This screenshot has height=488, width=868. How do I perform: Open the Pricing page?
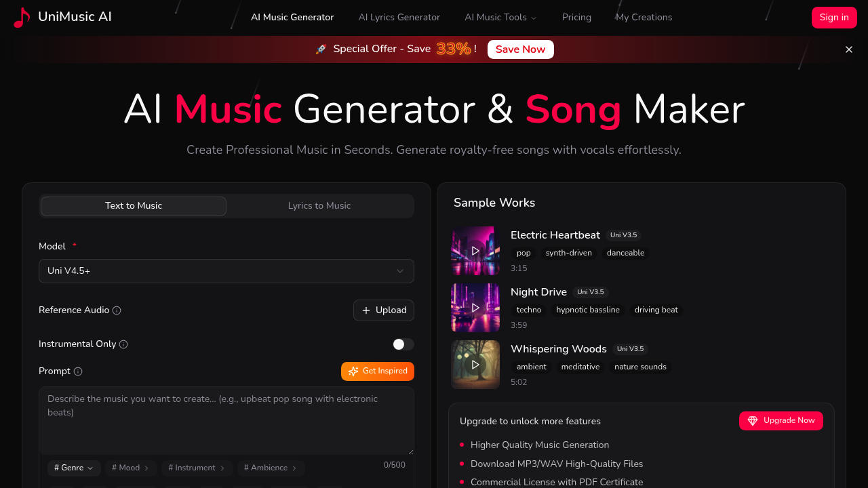[x=576, y=17]
